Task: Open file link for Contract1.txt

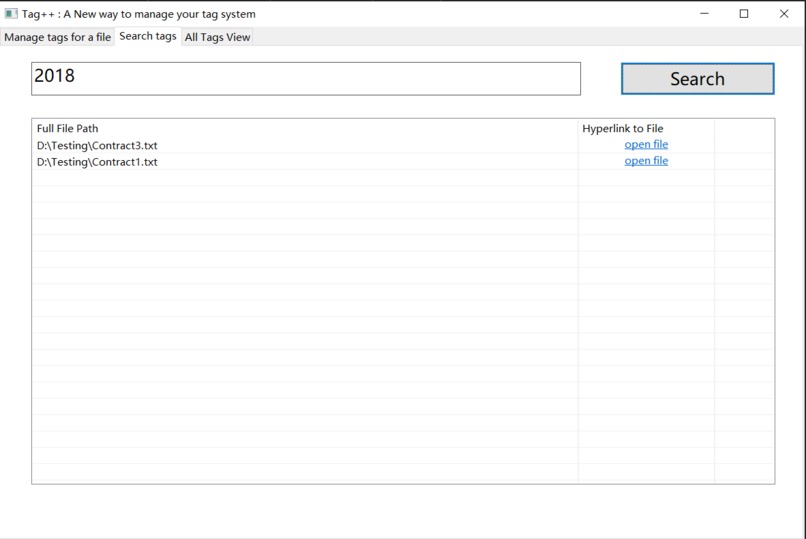Action: [646, 161]
